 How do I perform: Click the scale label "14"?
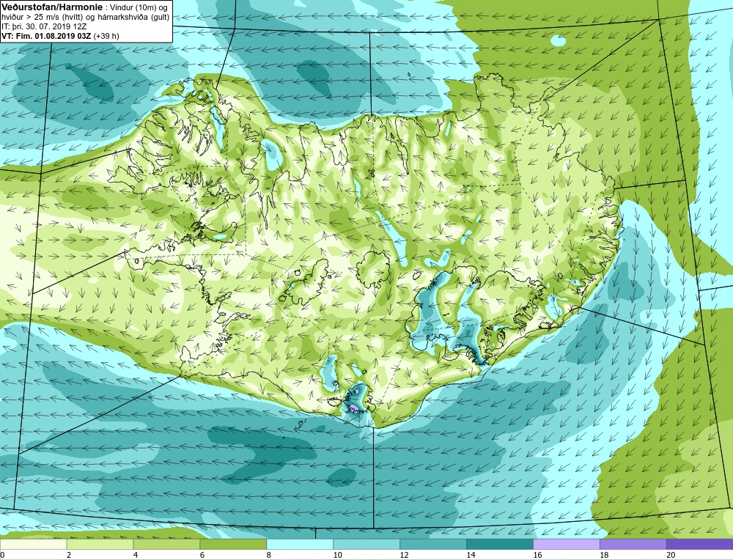pyautogui.click(x=471, y=555)
